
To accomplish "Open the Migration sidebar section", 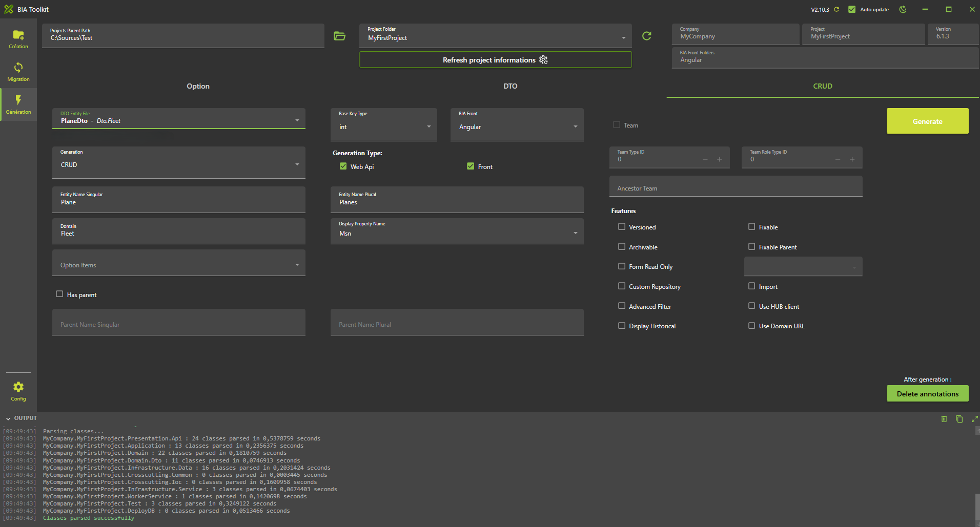I will [x=18, y=72].
